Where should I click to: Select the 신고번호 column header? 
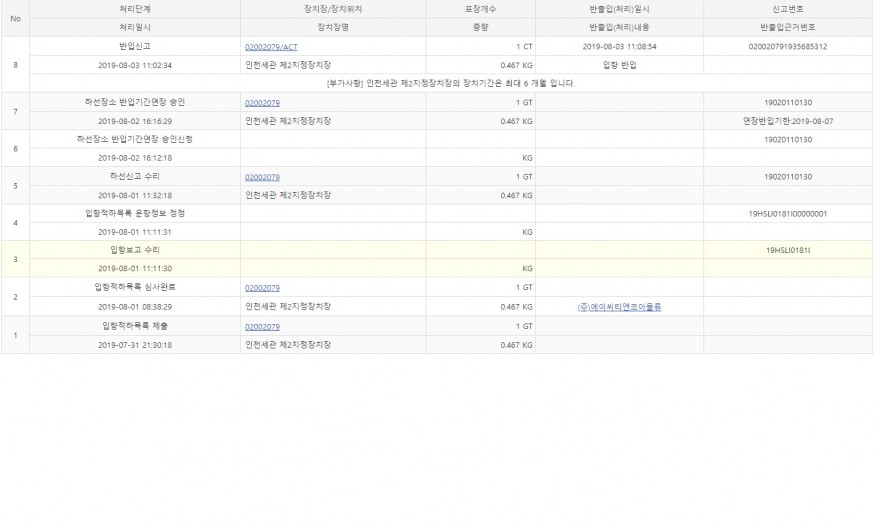(787, 9)
